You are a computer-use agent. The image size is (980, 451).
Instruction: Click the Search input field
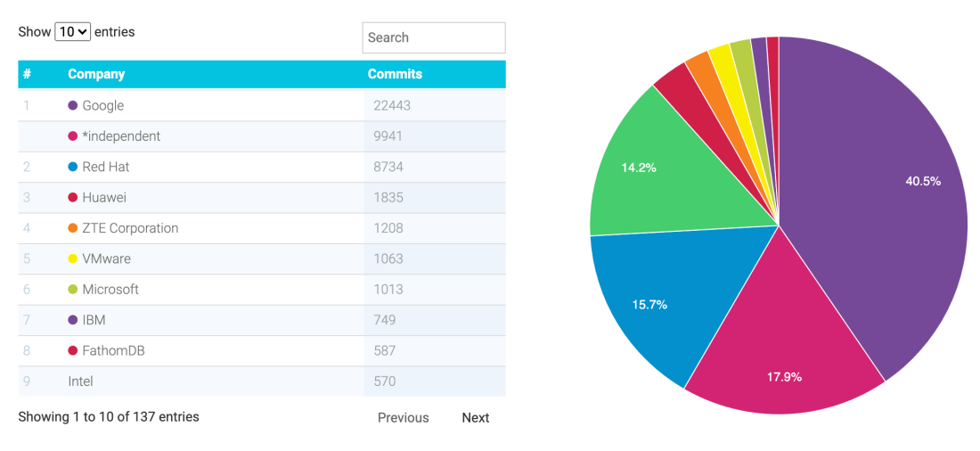click(x=433, y=37)
